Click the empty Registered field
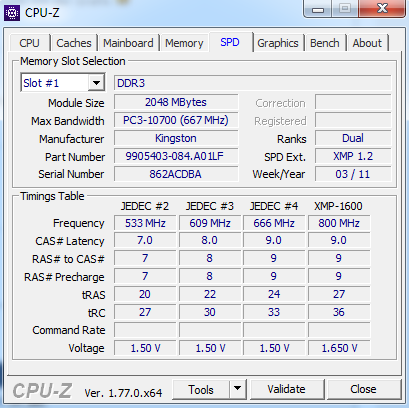This screenshot has height=408, width=409. pyautogui.click(x=353, y=120)
